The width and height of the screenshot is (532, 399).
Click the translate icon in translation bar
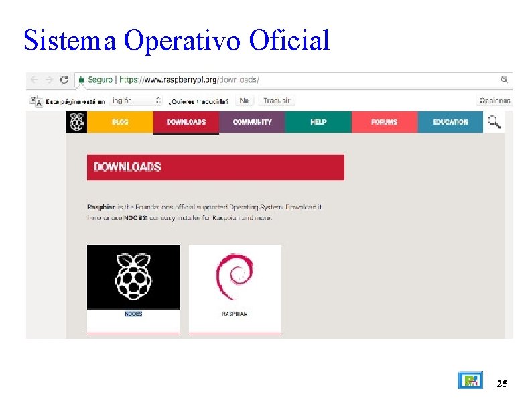coord(36,101)
